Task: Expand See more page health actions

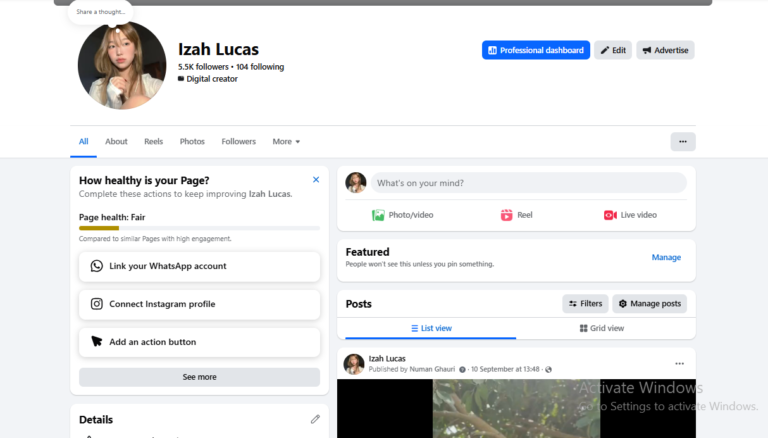Action: point(199,377)
